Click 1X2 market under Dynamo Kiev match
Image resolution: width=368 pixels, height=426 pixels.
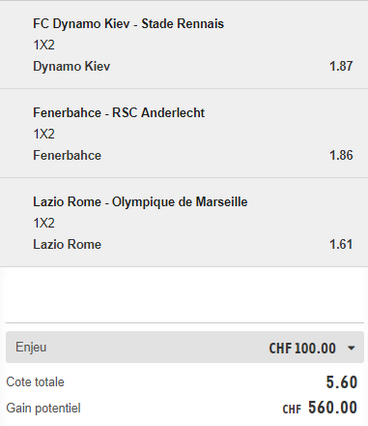coord(44,45)
